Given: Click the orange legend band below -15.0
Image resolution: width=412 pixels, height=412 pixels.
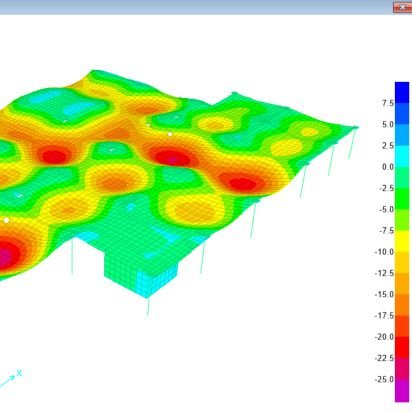Looking at the screenshot, I should tap(402, 305).
